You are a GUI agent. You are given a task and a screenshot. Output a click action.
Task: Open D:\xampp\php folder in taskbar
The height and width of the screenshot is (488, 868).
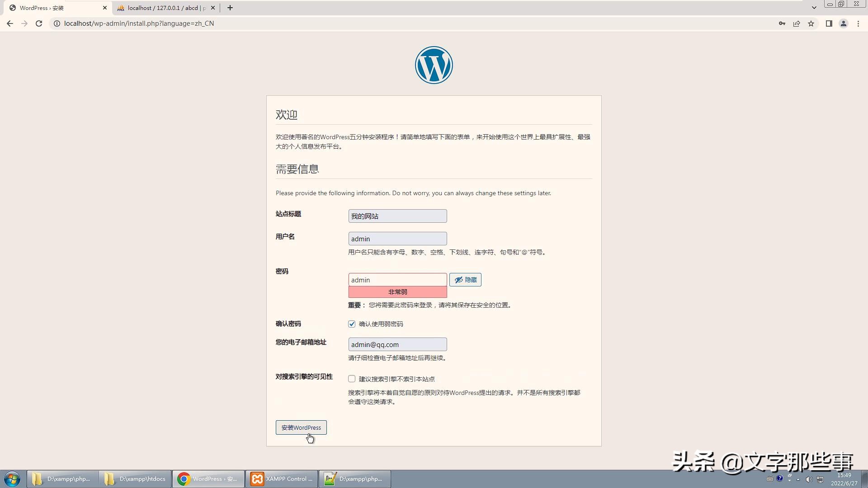pos(63,479)
